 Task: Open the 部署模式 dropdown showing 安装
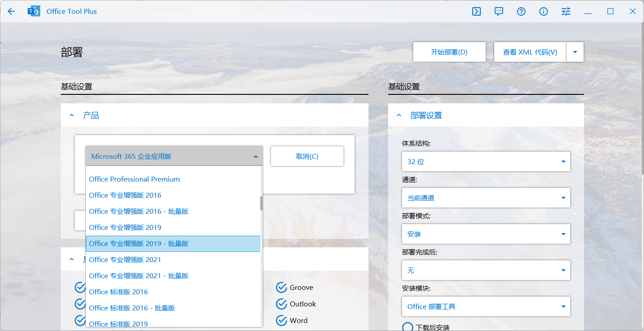(486, 234)
